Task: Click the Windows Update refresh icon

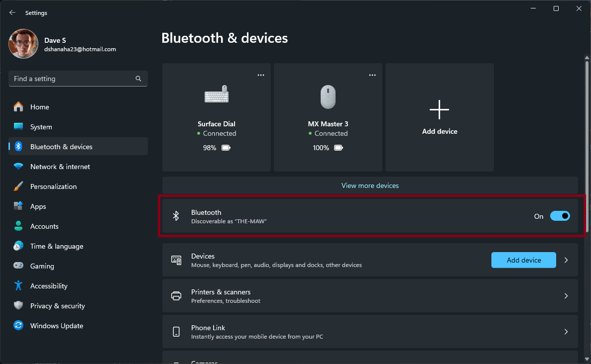Action: 18,326
